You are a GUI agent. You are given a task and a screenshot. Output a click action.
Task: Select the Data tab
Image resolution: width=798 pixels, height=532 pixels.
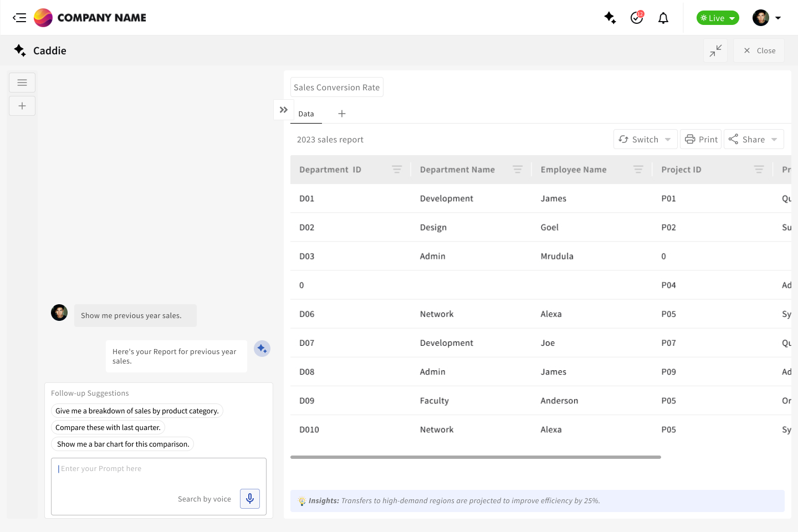[306, 114]
